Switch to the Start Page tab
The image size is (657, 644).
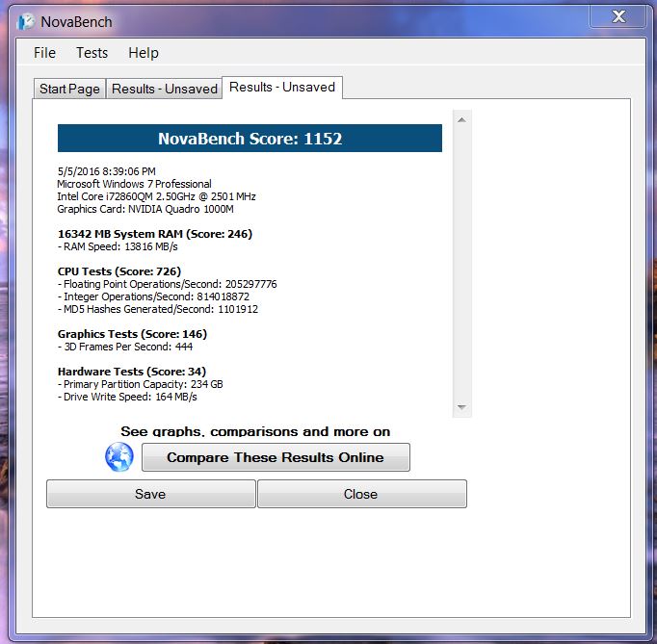tap(69, 89)
